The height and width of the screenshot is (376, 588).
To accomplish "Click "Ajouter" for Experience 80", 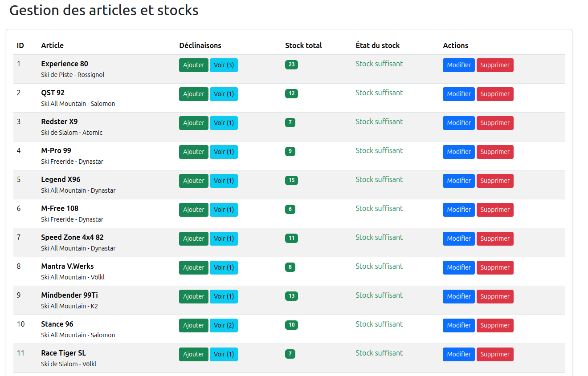I will point(193,65).
